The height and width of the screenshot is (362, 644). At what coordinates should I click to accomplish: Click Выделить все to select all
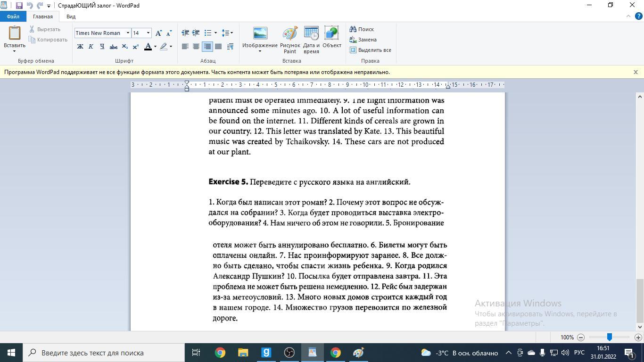(371, 50)
